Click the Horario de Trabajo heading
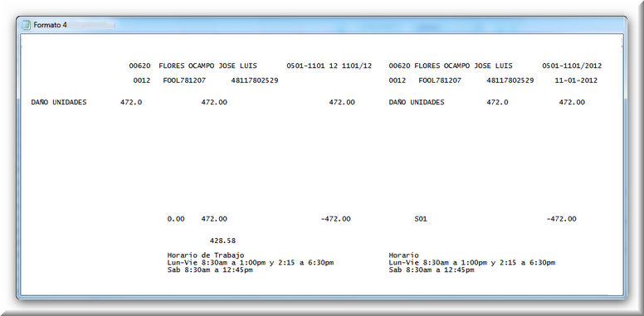The image size is (644, 316). tap(206, 255)
